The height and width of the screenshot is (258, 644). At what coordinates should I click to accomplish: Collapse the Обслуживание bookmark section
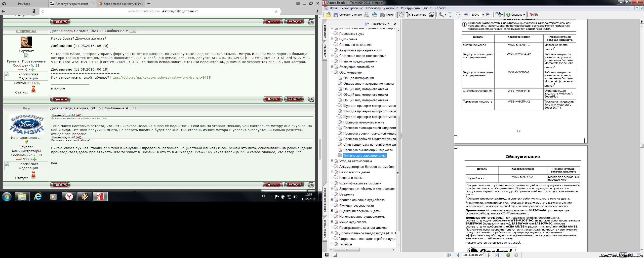[332, 72]
